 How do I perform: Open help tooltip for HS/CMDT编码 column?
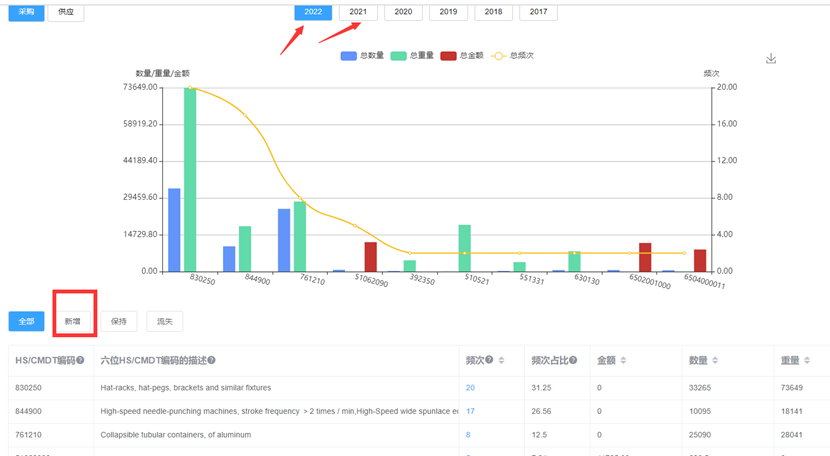pos(80,360)
